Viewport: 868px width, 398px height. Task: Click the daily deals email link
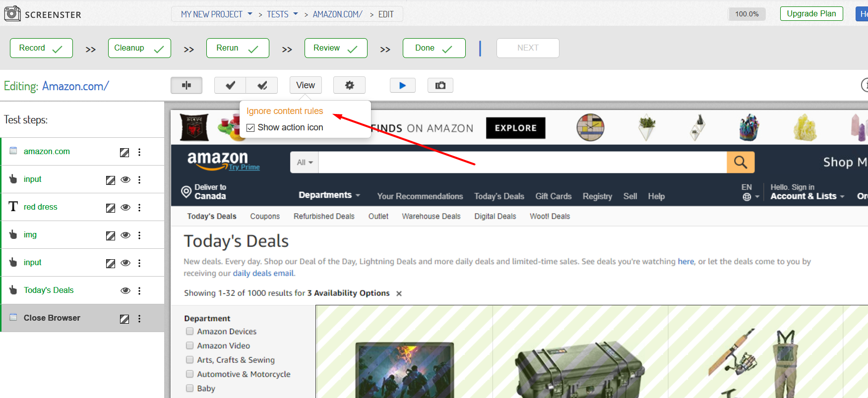(263, 273)
